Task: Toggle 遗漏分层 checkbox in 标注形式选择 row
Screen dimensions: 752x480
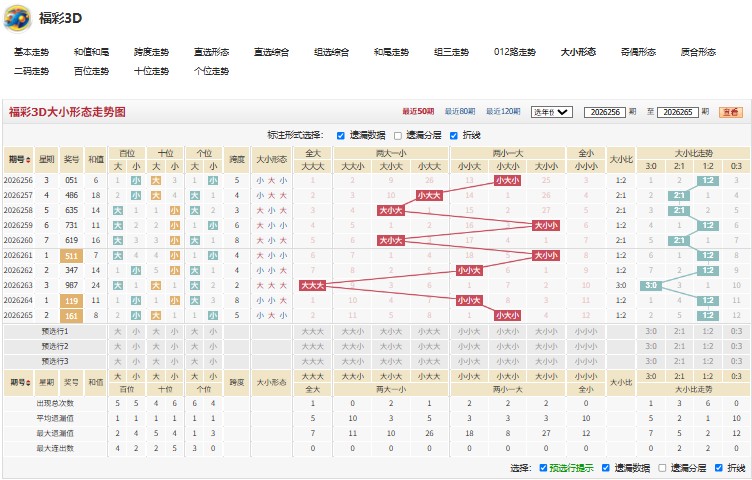Action: [398, 136]
